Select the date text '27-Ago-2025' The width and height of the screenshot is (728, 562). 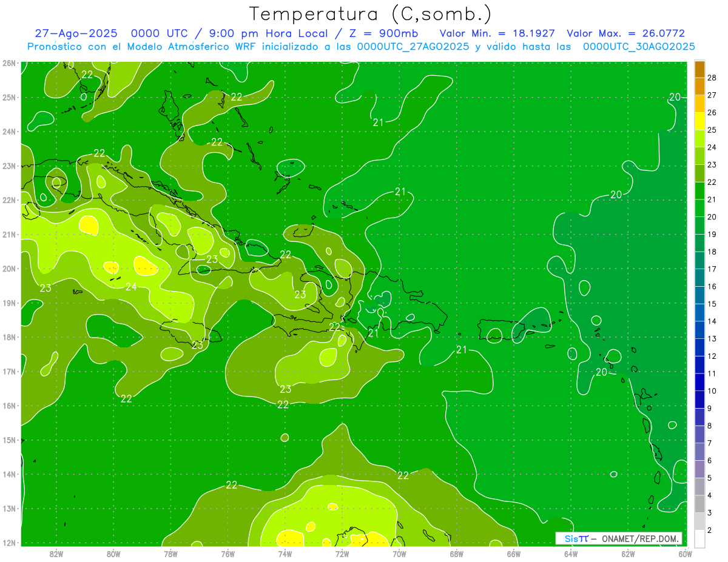(x=75, y=33)
